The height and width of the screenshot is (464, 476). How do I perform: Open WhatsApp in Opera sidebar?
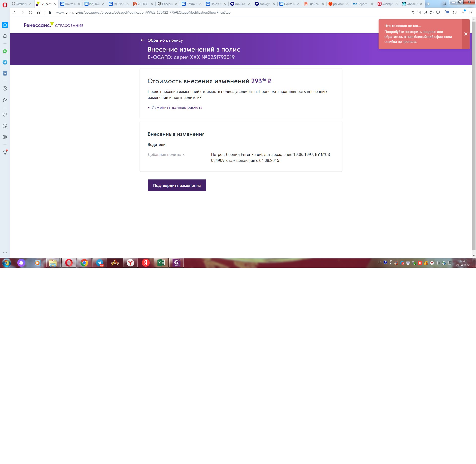click(5, 51)
